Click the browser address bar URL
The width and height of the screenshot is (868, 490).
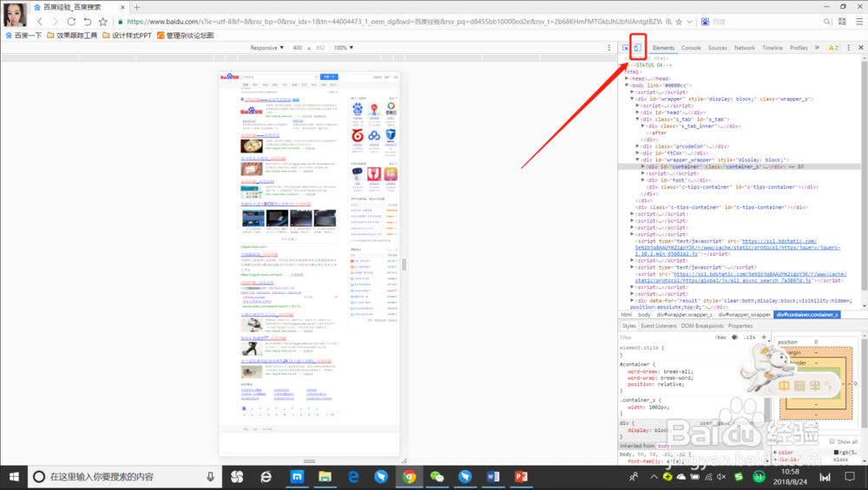(394, 22)
